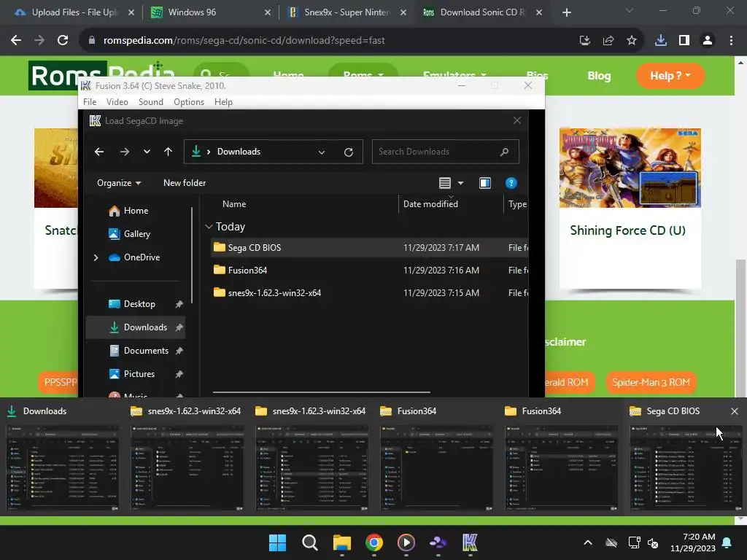The image size is (747, 560).
Task: Open Chrome profile icon
Action: tap(708, 41)
